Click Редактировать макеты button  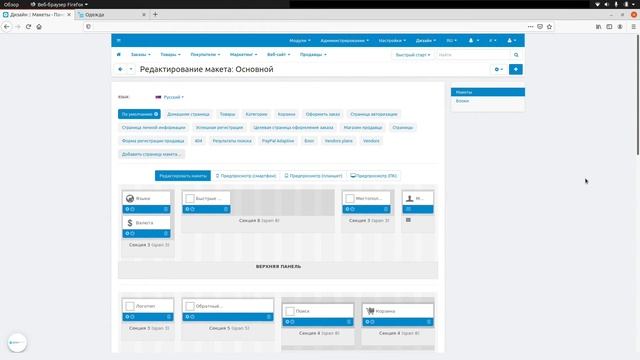(x=183, y=176)
